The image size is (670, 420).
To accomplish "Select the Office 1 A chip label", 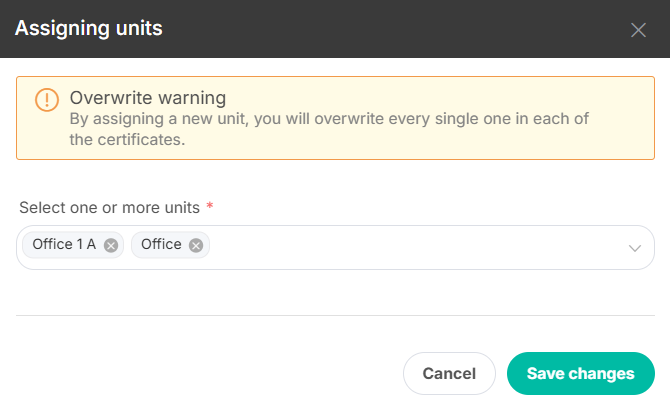I will 64,244.
